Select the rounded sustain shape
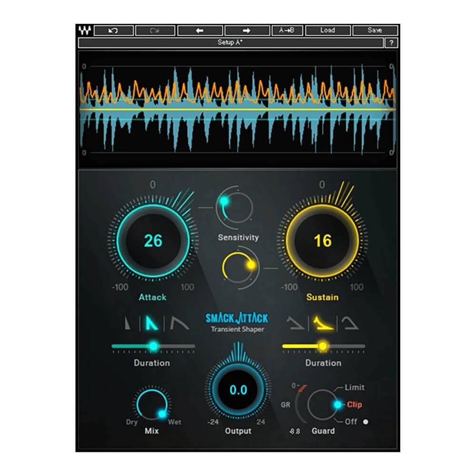 [x=350, y=323]
